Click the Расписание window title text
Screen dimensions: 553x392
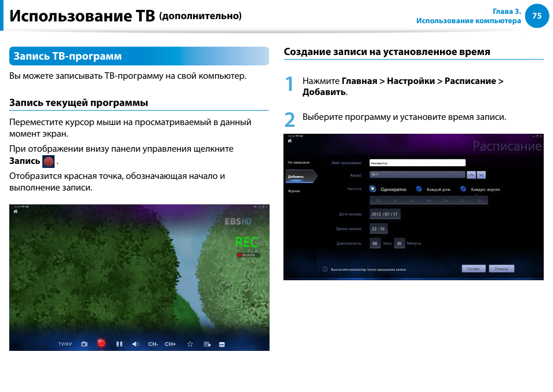coord(507,146)
